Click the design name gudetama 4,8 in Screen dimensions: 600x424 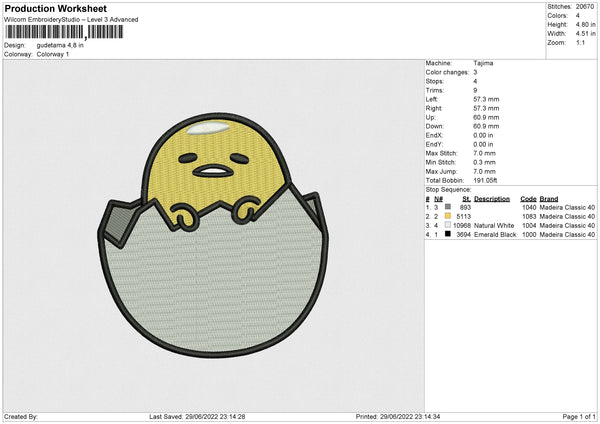60,45
